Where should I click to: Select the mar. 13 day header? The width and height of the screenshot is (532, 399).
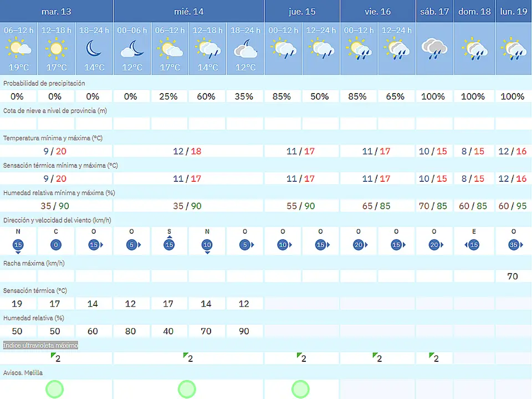tap(57, 11)
